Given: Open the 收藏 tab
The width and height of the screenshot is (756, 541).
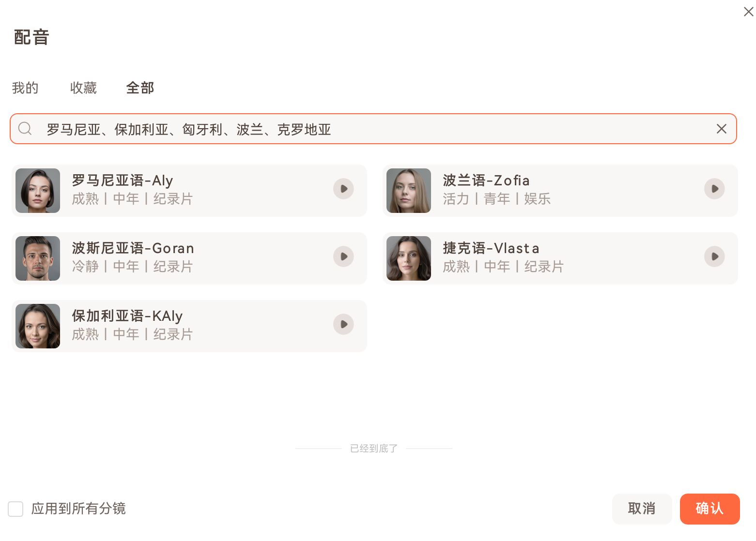Looking at the screenshot, I should [83, 88].
